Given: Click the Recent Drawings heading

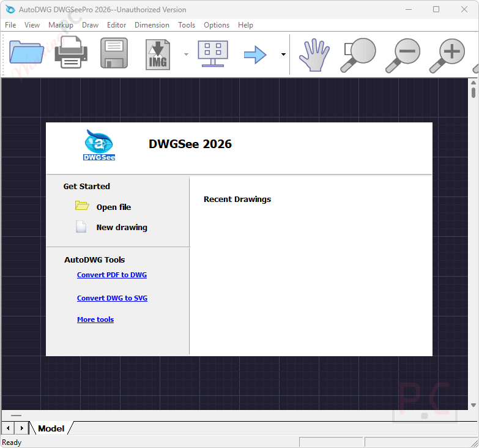Looking at the screenshot, I should (237, 200).
